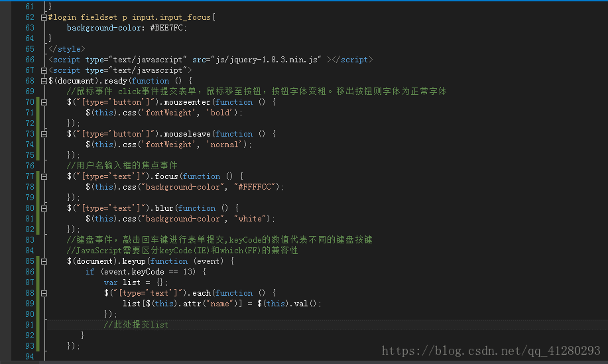
Task: Click the keyCode comment on line 83
Action: click(x=219, y=240)
